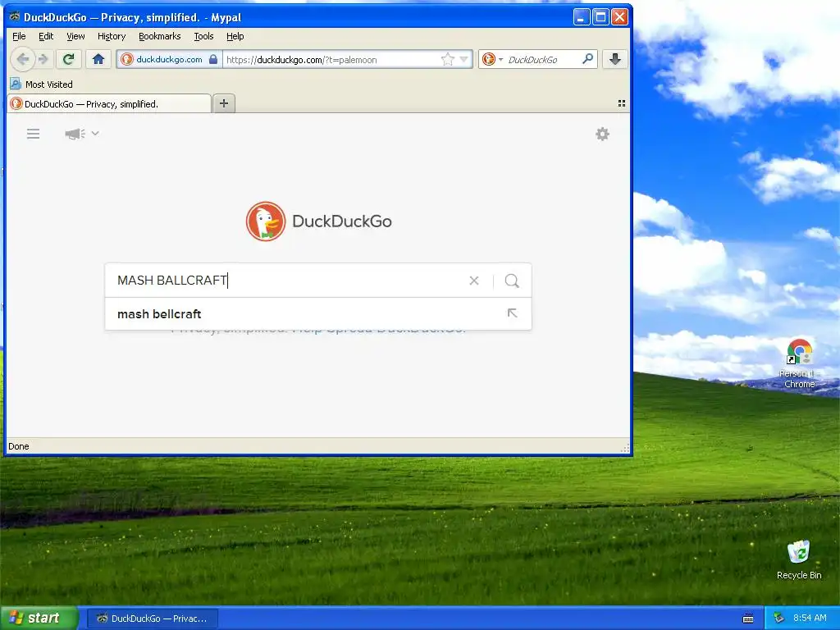Minimize the Mypal browser window

pyautogui.click(x=582, y=17)
